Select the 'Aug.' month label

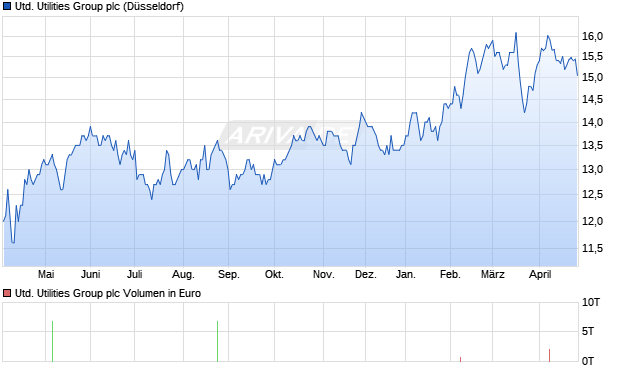tap(183, 274)
